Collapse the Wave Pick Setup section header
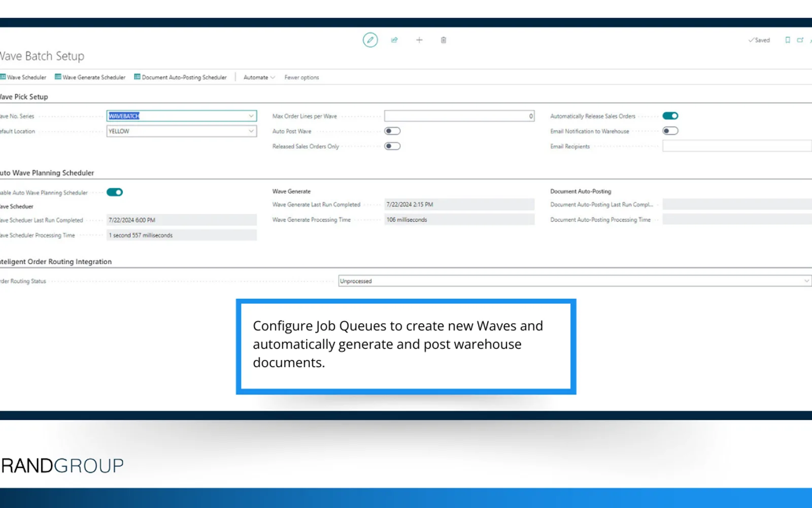 (x=24, y=97)
